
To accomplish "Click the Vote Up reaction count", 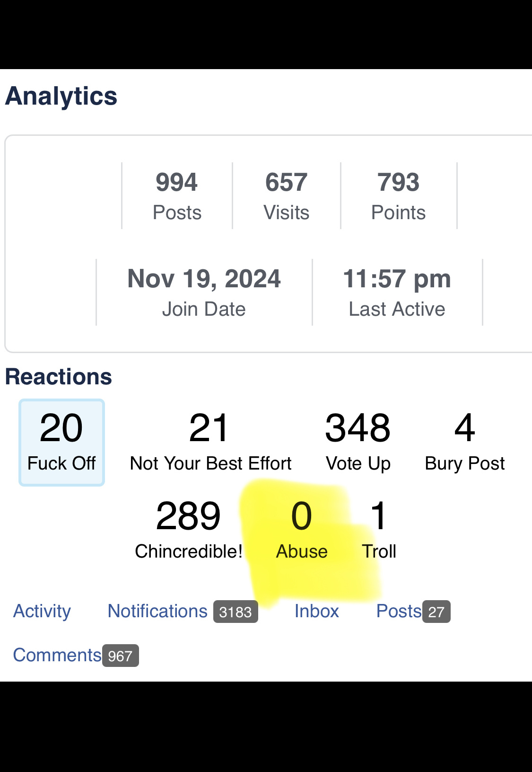I will coord(358,428).
